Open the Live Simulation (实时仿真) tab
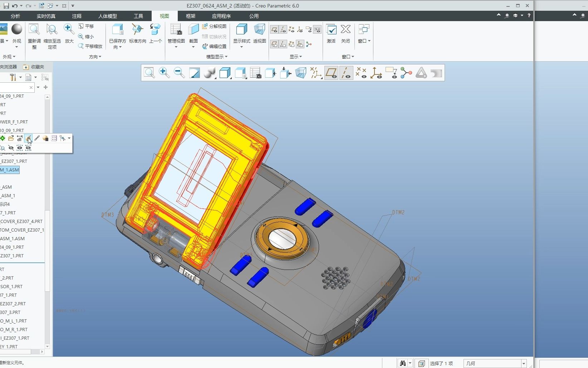Screen dimensions: 588x368 [46, 16]
